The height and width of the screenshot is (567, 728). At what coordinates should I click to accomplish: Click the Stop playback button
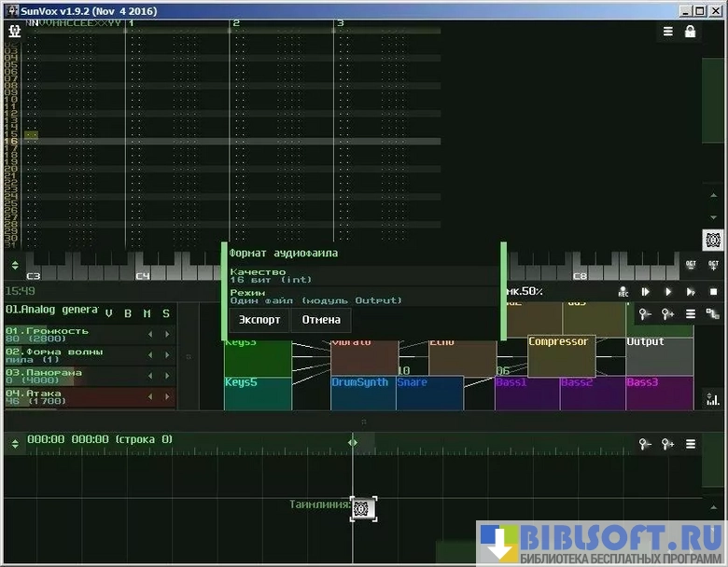coord(713,292)
